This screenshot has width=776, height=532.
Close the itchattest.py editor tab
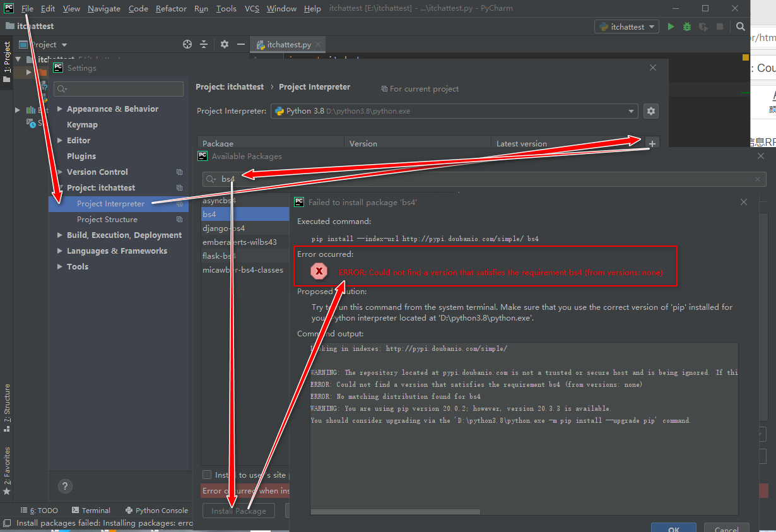(319, 45)
